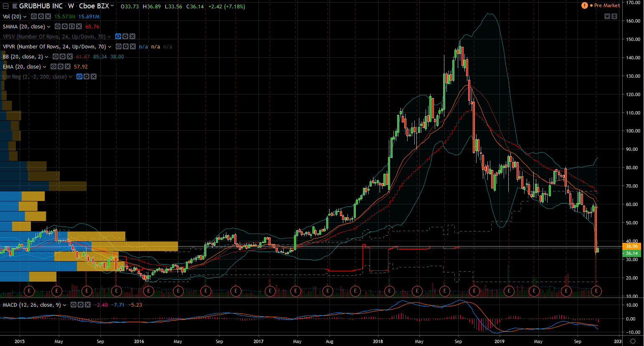Remove the VPSV indicator
Screen dimensions: 644x346
tap(132, 36)
